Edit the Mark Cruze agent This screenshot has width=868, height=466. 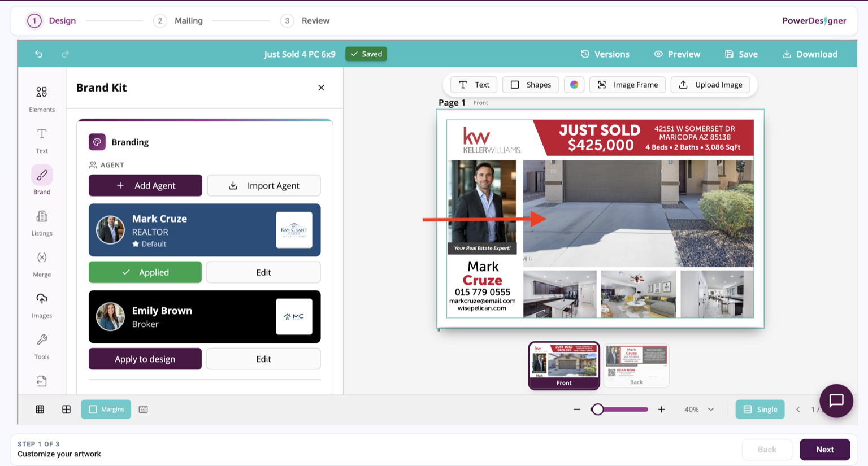click(263, 272)
